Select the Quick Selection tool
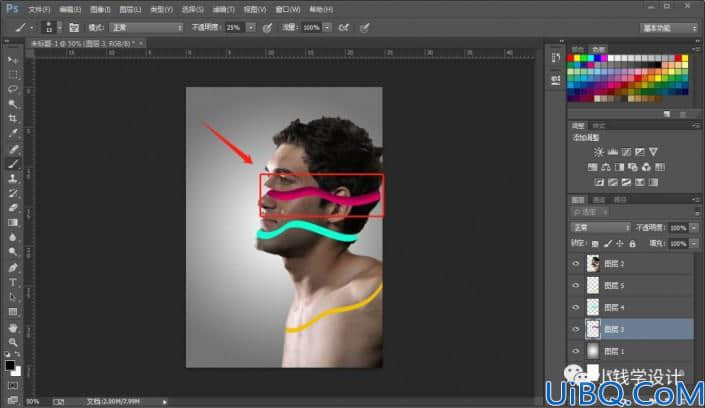The height and width of the screenshot is (408, 705). tap(13, 104)
